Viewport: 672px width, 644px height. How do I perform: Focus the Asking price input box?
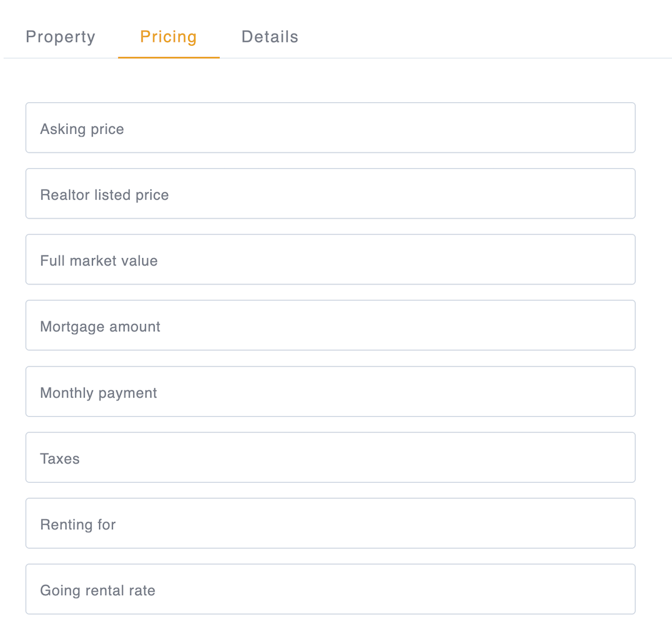[331, 128]
